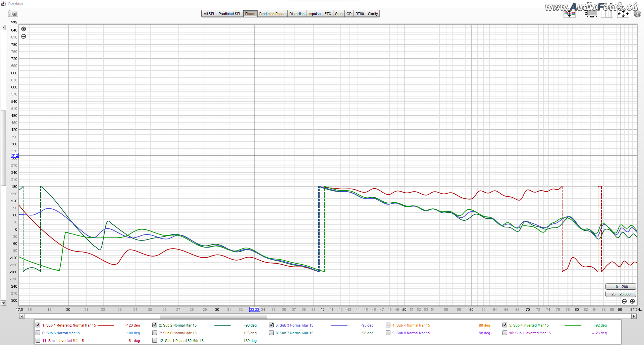Click vertical zoom-out minus icon at top-left

[24, 37]
